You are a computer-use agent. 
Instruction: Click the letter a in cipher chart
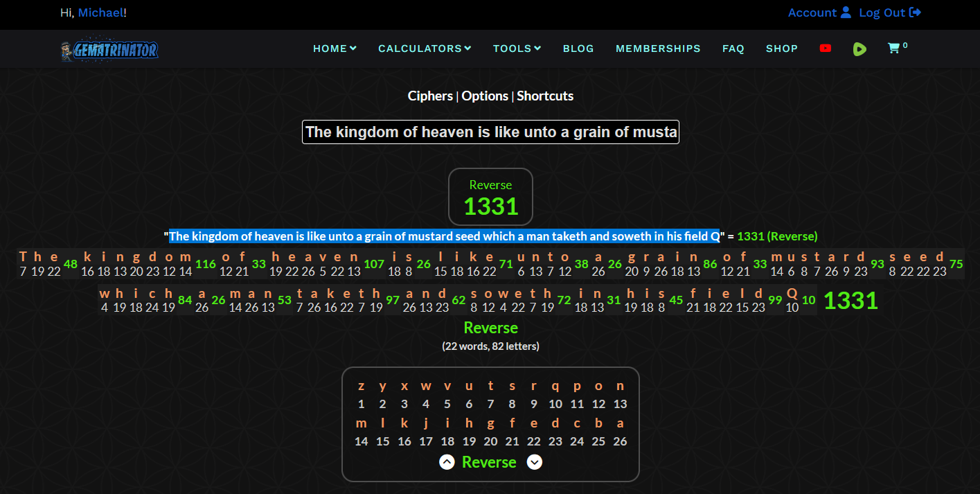tap(620, 423)
